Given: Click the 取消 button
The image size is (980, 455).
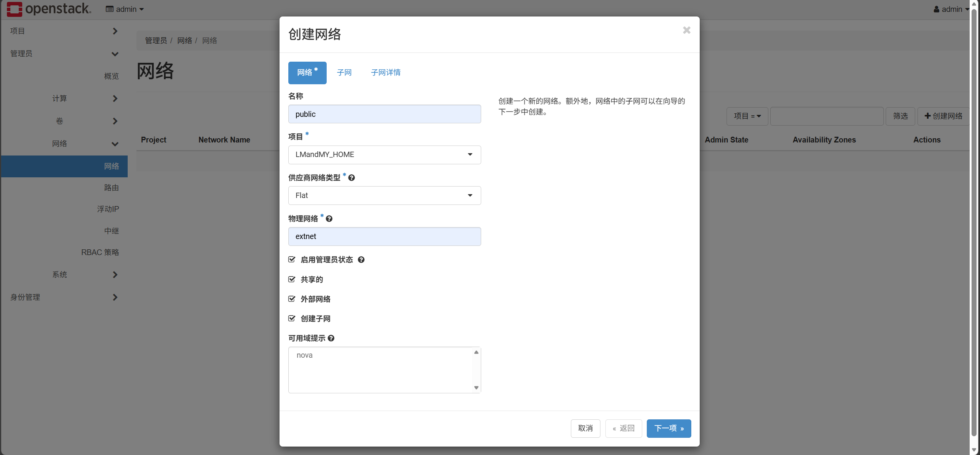Looking at the screenshot, I should (x=585, y=428).
